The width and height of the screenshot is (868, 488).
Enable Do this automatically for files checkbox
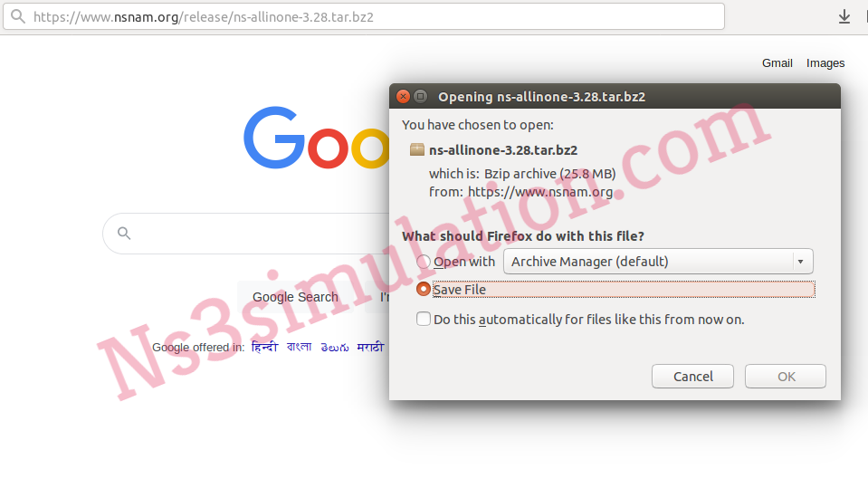click(x=424, y=319)
